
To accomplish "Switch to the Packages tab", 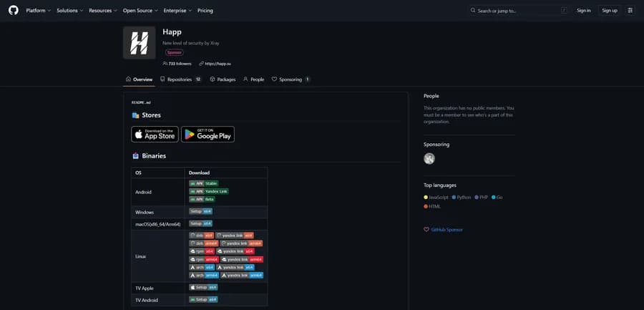I will (x=223, y=79).
